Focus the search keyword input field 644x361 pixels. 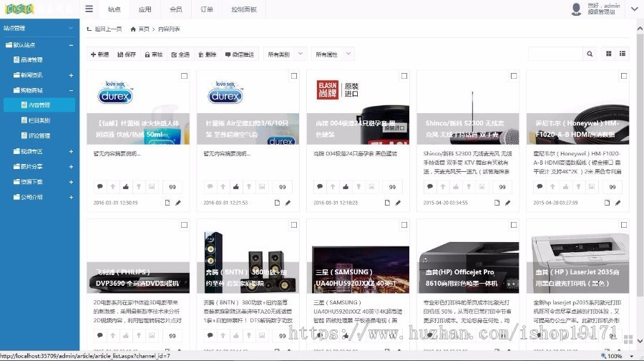(x=556, y=54)
